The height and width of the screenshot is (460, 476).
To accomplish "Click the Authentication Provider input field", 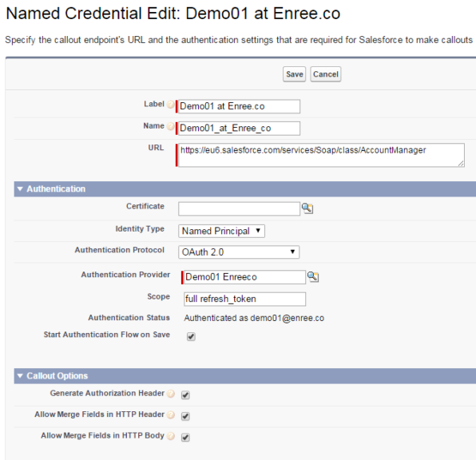I will pos(244,277).
